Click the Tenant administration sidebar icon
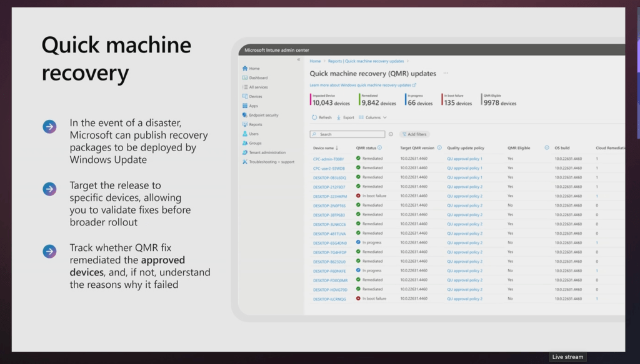 (245, 152)
